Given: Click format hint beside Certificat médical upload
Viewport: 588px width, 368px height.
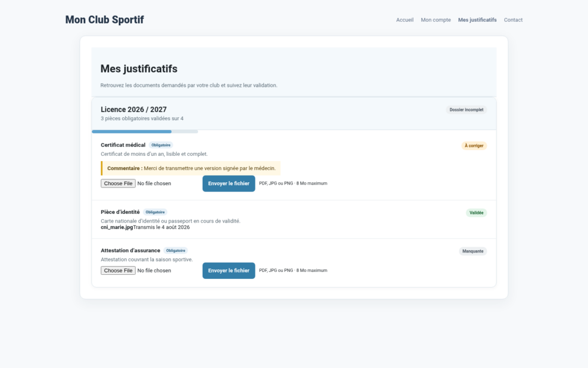Looking at the screenshot, I should pyautogui.click(x=293, y=183).
